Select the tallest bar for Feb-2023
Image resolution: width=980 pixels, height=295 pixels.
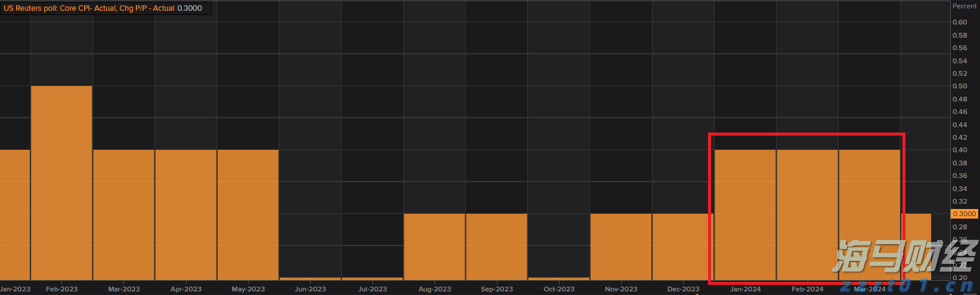61,183
